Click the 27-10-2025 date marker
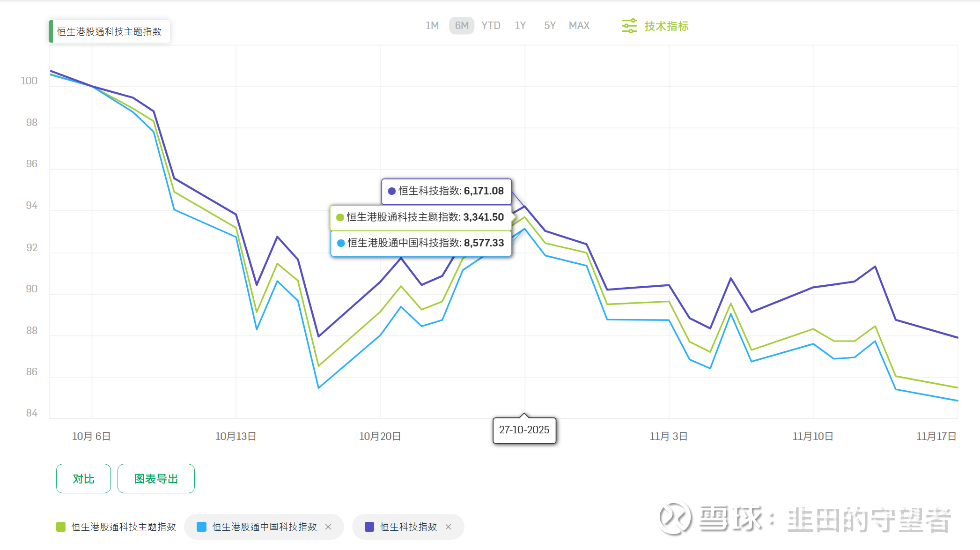 [x=524, y=430]
